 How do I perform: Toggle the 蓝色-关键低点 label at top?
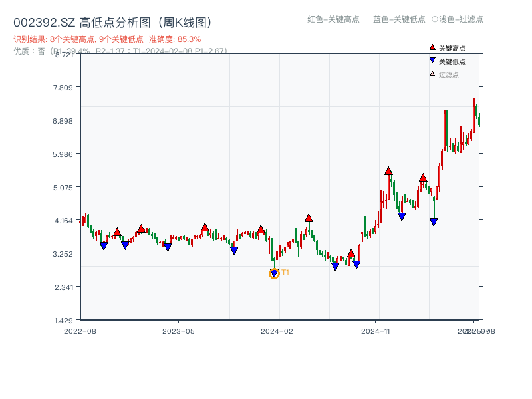tap(399, 19)
